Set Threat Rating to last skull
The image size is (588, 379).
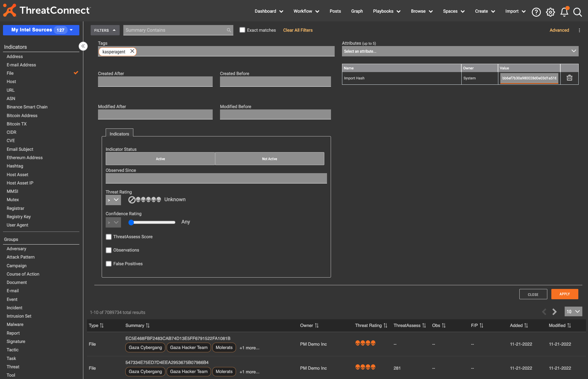[x=159, y=200]
